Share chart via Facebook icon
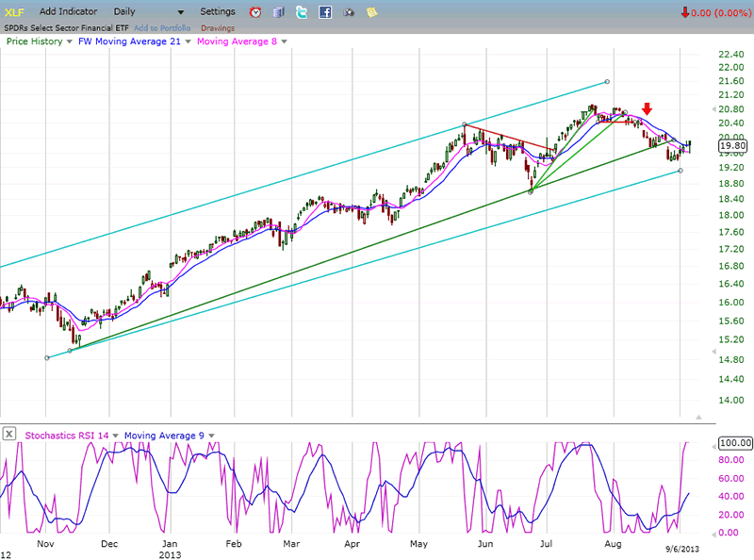 (x=325, y=12)
